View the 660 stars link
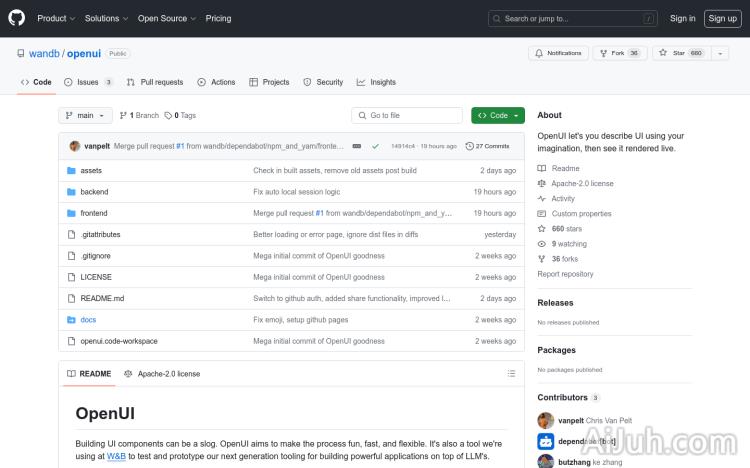Image resolution: width=750 pixels, height=468 pixels. 560,229
